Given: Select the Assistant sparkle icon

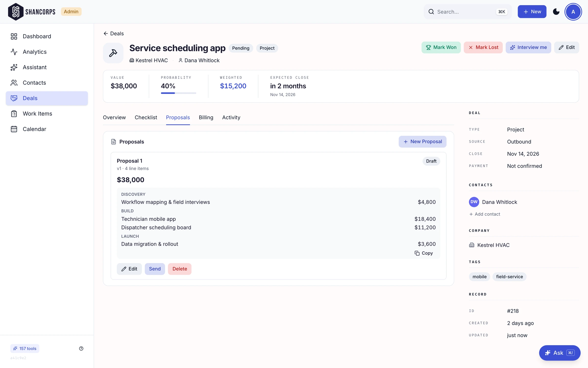Looking at the screenshot, I should (14, 67).
